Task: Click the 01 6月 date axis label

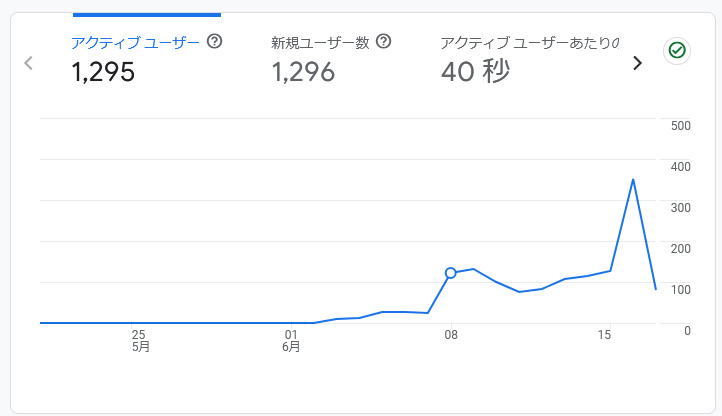Action: coord(291,340)
